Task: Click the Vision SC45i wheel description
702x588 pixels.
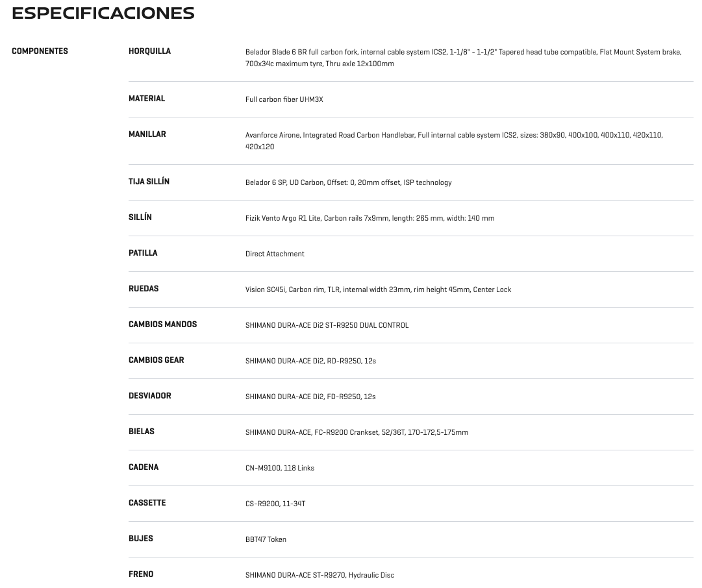Action: click(x=379, y=290)
